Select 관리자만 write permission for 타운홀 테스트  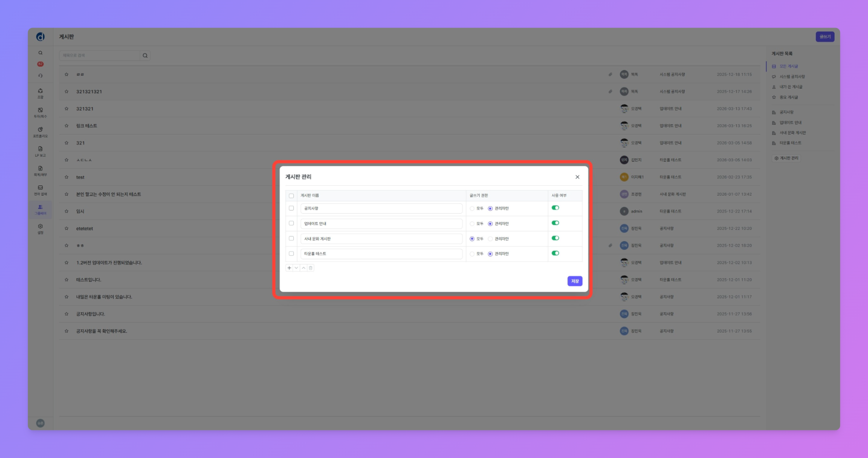(x=490, y=254)
